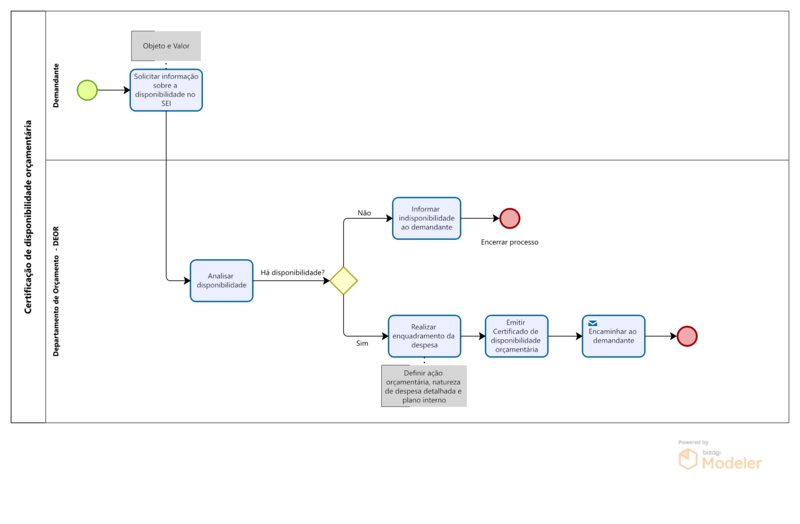
Task: Click the final red end event circle
Action: pyautogui.click(x=687, y=337)
